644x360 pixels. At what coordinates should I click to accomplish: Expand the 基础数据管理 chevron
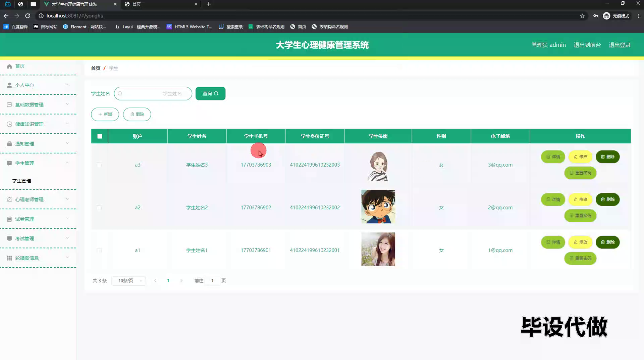[x=67, y=104]
